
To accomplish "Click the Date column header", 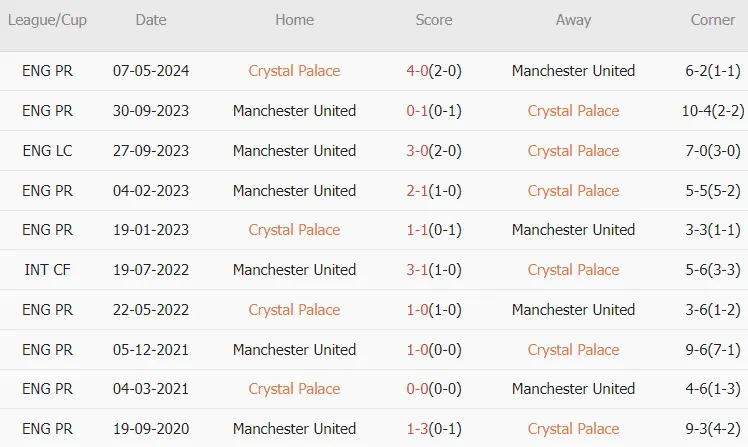I will coord(151,20).
